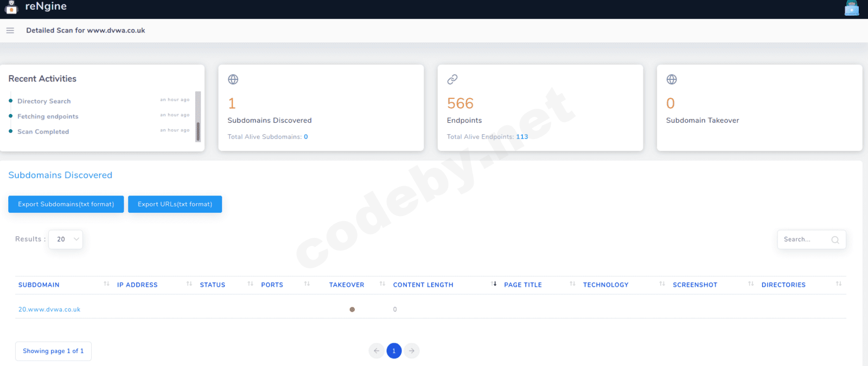Click the Subdomain Takeover card label
Viewport: 868px width, 366px height.
coord(703,121)
